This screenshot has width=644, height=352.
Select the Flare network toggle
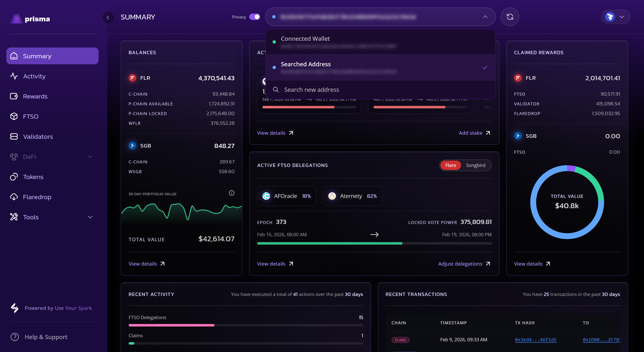(x=450, y=165)
